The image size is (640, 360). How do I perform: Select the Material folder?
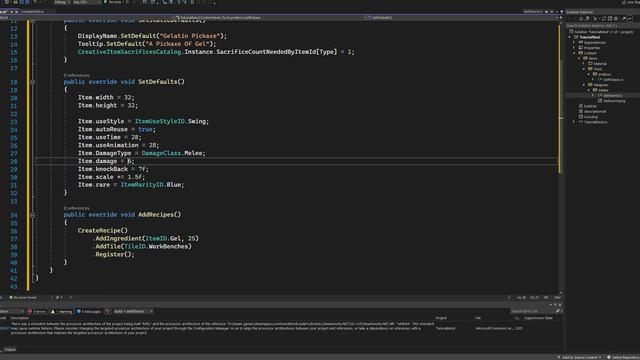[x=598, y=63]
